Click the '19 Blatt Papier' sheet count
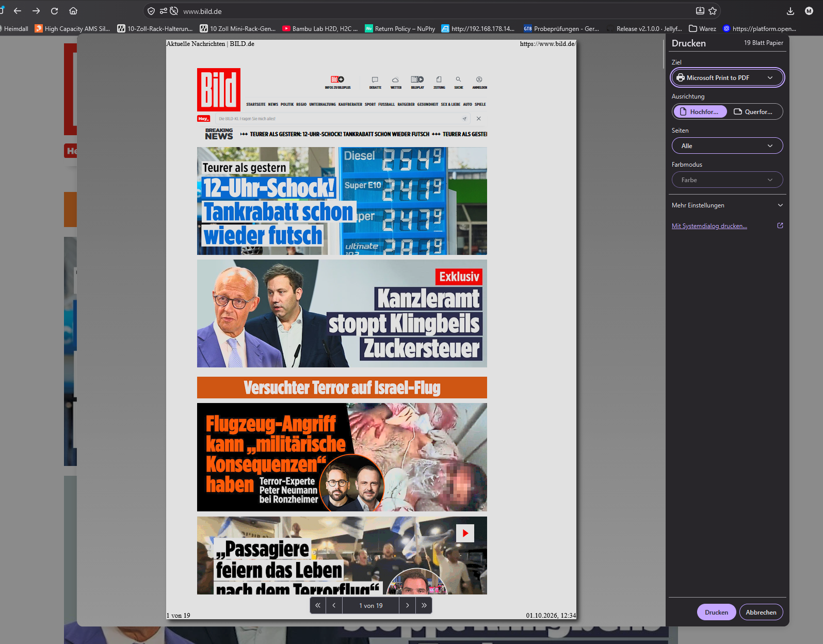Viewport: 823px width, 644px height. [763, 43]
